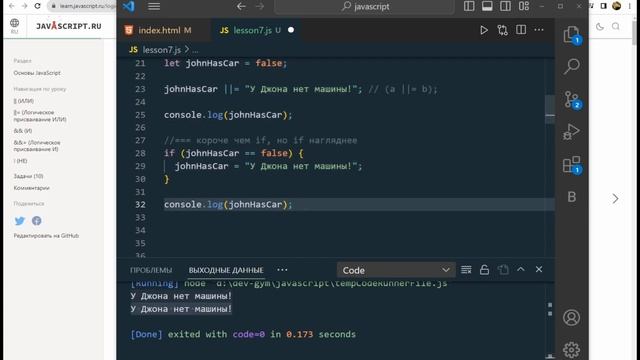
Task: Open the B extension icon in the activity bar
Action: [x=571, y=197]
